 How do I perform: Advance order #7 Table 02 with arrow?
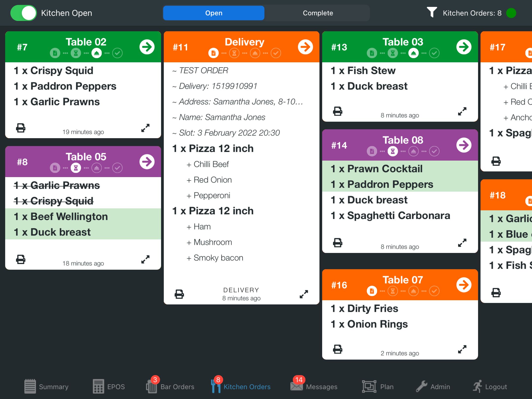pyautogui.click(x=147, y=47)
